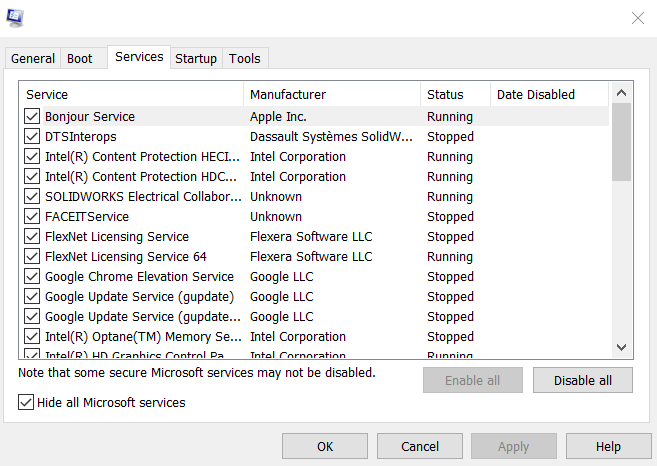Select SOLIDWORKS Electrical Collabor... row name
This screenshot has width=657, height=466.
pyautogui.click(x=143, y=197)
